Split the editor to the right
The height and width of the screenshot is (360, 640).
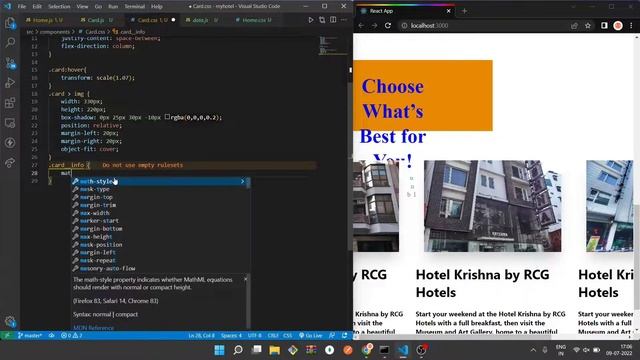click(333, 20)
